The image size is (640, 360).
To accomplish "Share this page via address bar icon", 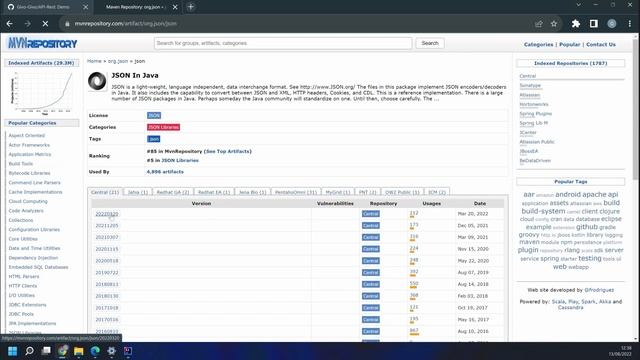I will tap(539, 24).
